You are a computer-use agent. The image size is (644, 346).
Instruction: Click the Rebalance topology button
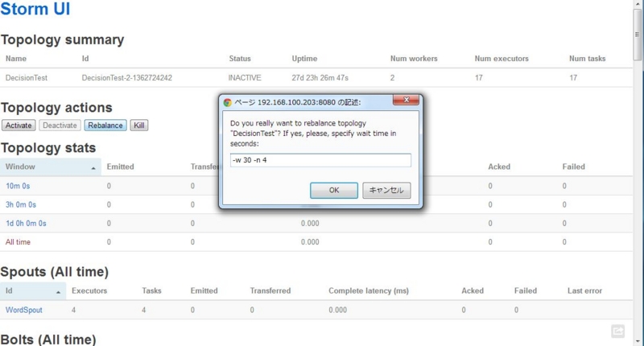[105, 126]
